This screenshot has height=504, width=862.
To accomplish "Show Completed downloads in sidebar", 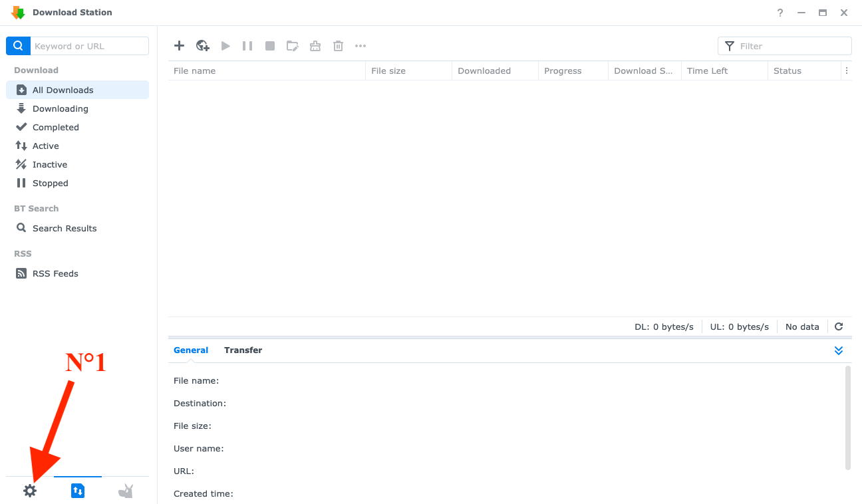I will [x=56, y=127].
